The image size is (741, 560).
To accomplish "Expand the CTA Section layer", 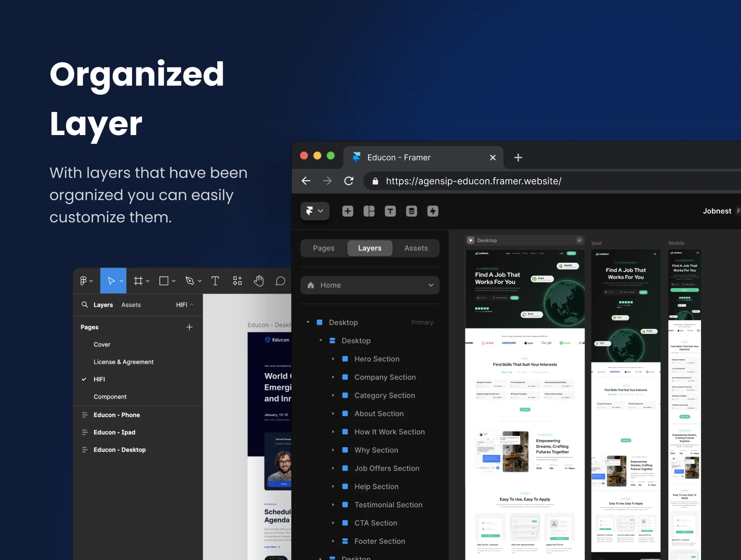I will 333,523.
